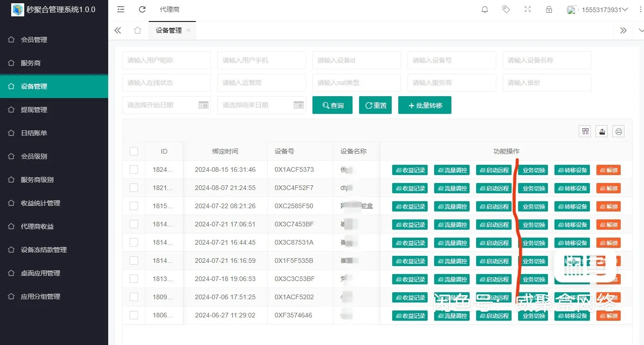Screen dimensions: 644x345
Task: Focus the 请输入在线状态 field
Action: (x=166, y=83)
